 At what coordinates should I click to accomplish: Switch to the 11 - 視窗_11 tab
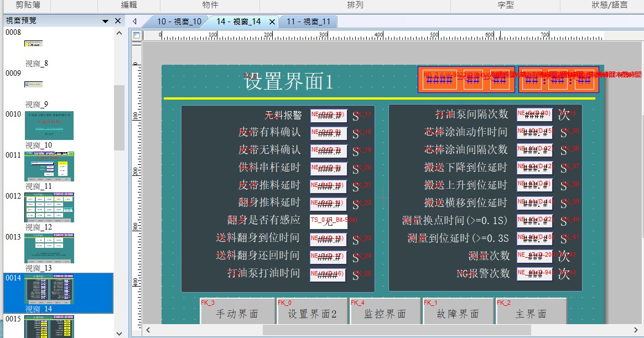308,22
